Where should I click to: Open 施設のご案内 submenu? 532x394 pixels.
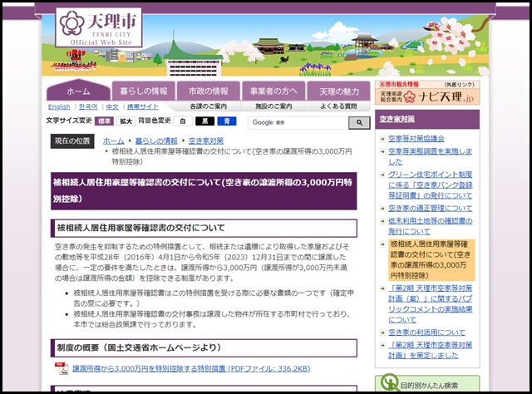(273, 106)
